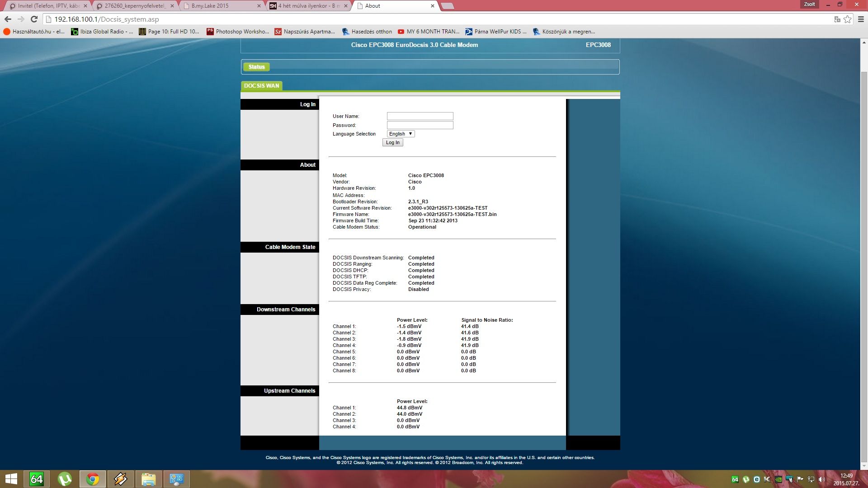The height and width of the screenshot is (488, 868).
Task: Open the Control Panel taskbar icon
Action: pos(177,479)
